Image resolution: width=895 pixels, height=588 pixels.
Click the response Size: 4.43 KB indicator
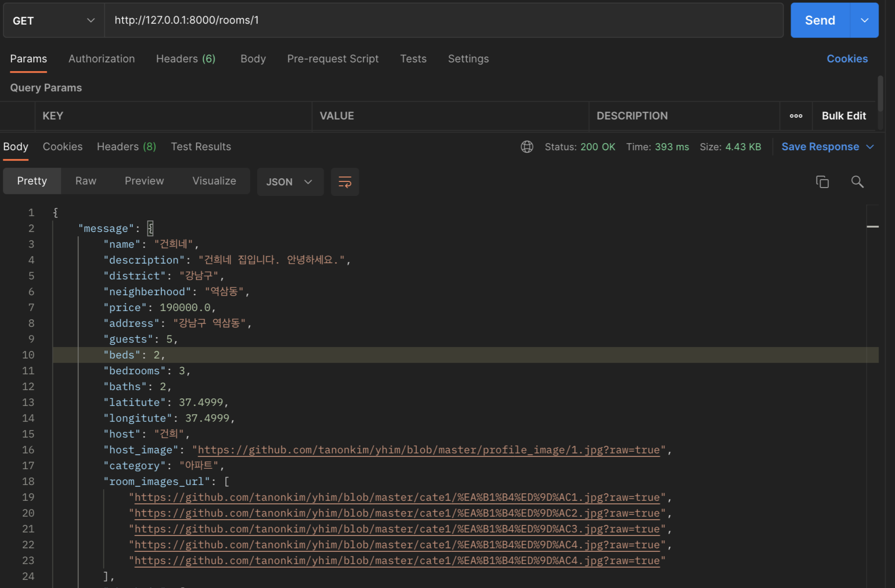coord(730,147)
